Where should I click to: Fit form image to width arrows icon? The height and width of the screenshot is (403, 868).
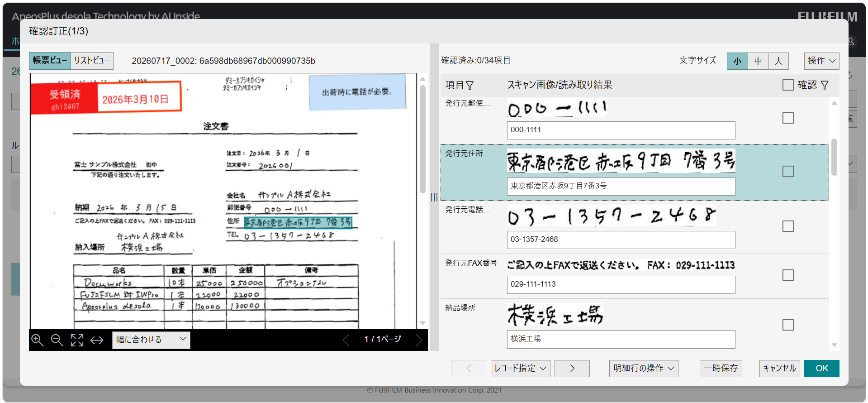point(97,340)
